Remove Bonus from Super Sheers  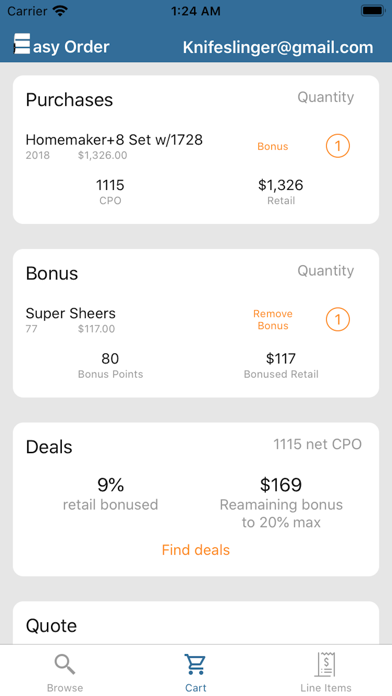pos(273,320)
